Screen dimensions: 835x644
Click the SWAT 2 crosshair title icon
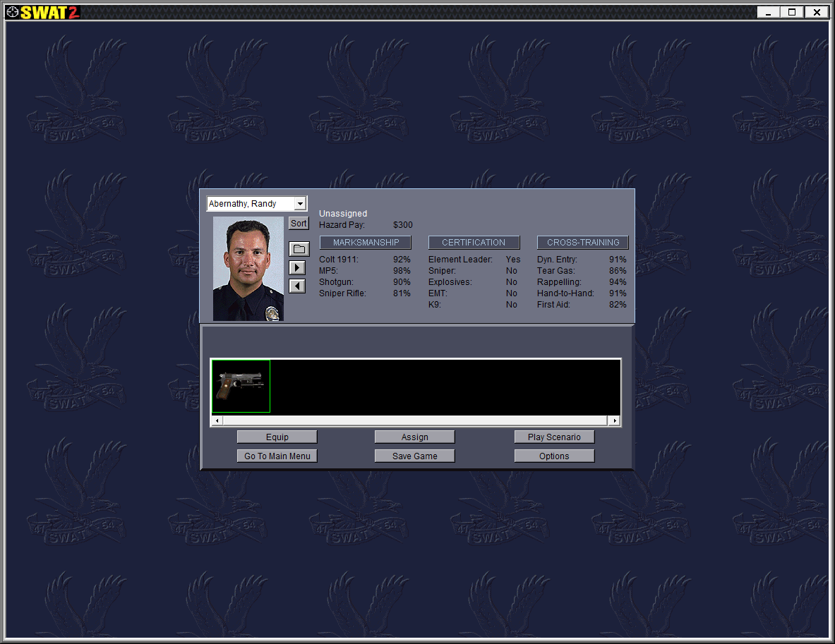click(13, 12)
